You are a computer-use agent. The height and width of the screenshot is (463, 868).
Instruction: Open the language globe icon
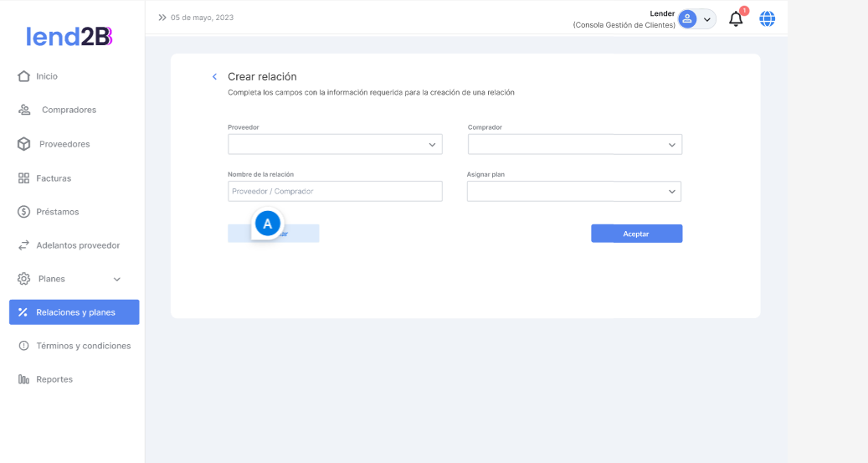coord(767,18)
